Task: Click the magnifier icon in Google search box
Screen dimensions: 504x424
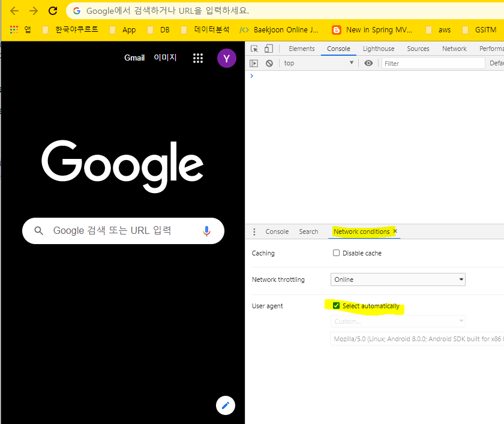Action: (39, 231)
